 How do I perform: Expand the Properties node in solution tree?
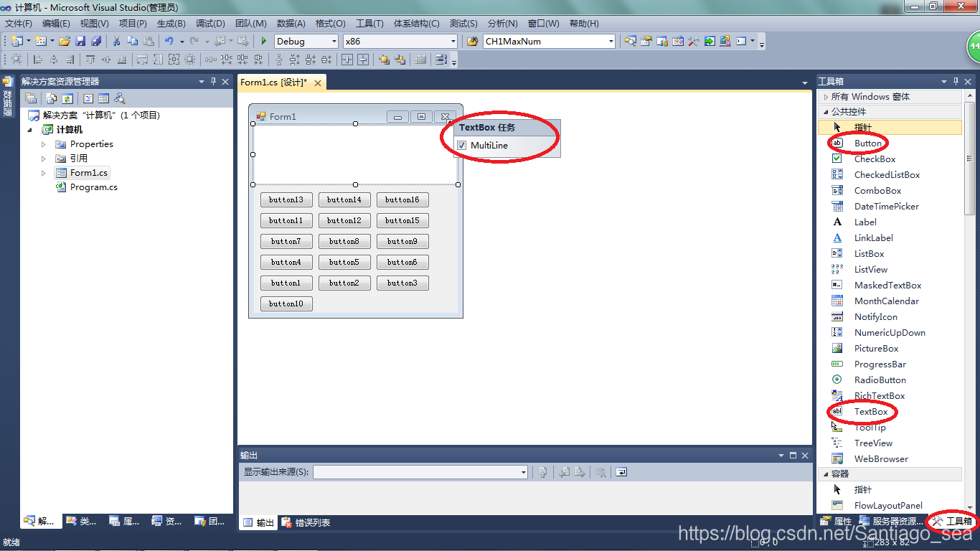(43, 144)
